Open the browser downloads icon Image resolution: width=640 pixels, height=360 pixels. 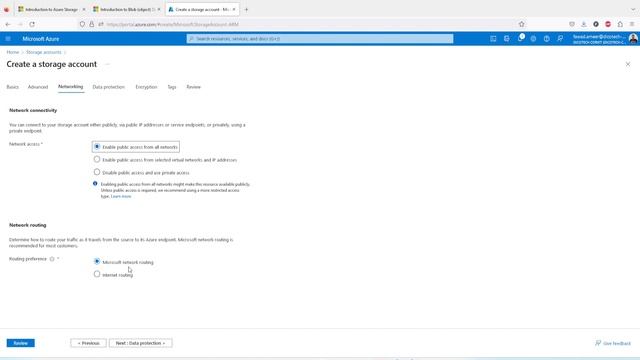click(584, 24)
